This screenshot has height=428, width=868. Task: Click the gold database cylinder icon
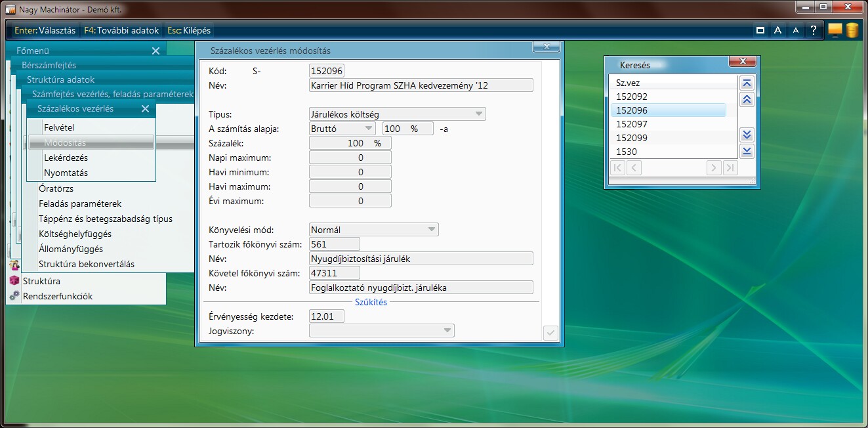tap(852, 30)
